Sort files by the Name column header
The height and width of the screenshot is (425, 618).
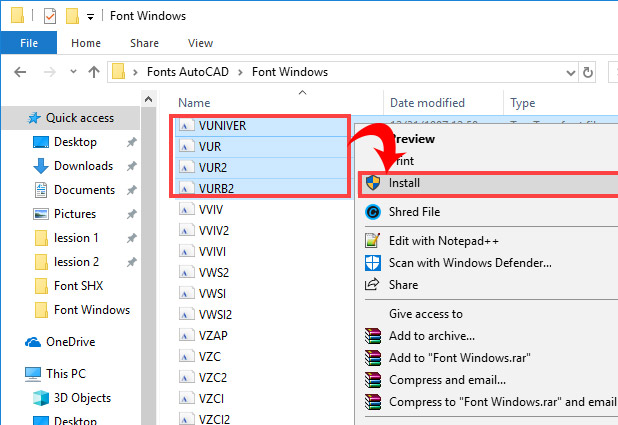coord(194,103)
